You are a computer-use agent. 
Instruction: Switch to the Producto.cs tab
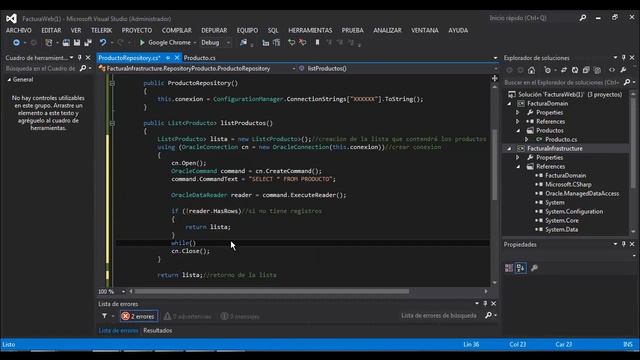(x=200, y=58)
